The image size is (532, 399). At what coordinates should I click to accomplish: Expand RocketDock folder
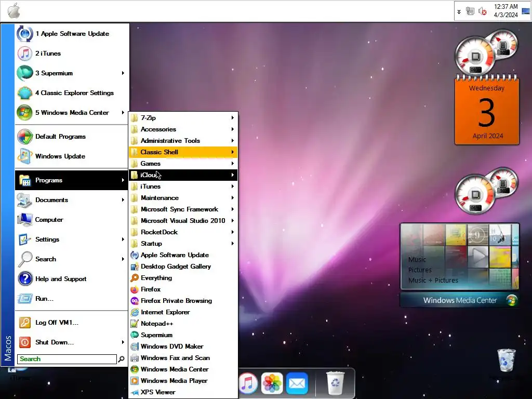point(183,232)
